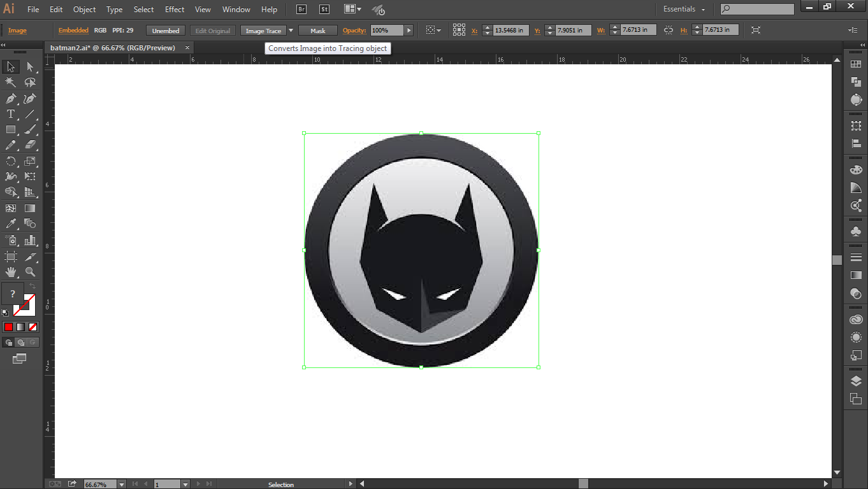Click the Mask button

coord(317,29)
